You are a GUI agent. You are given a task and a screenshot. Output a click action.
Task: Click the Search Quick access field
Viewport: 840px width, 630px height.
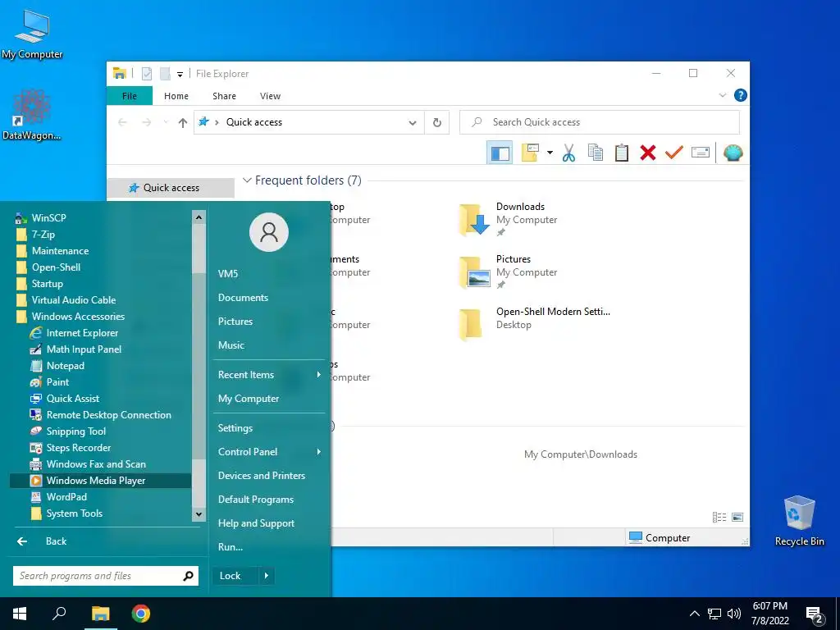click(600, 122)
